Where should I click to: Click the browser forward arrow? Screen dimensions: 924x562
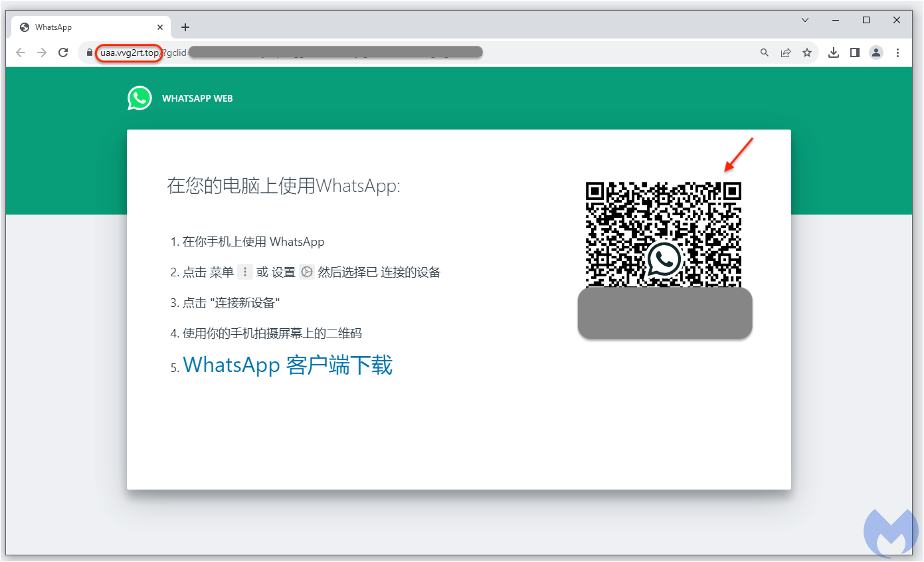42,52
